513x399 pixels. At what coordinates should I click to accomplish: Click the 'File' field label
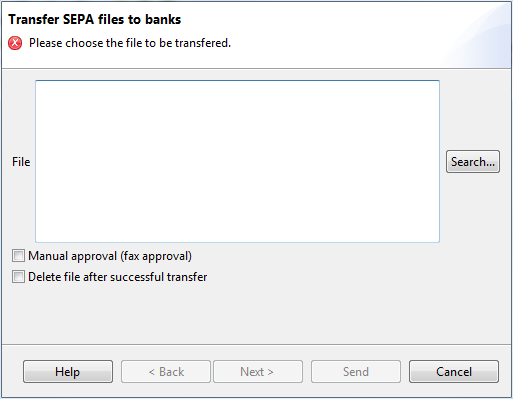21,162
